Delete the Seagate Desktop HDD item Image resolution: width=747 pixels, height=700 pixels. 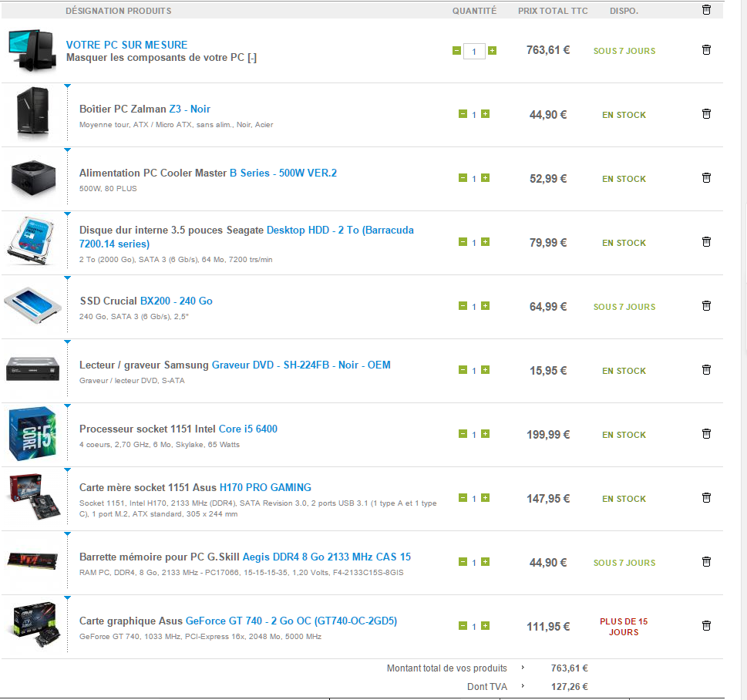pos(706,241)
